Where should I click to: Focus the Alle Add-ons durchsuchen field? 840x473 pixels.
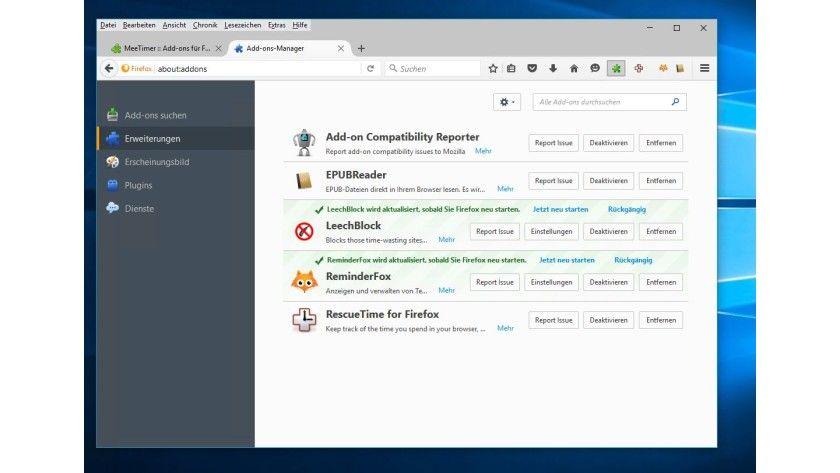click(610, 102)
